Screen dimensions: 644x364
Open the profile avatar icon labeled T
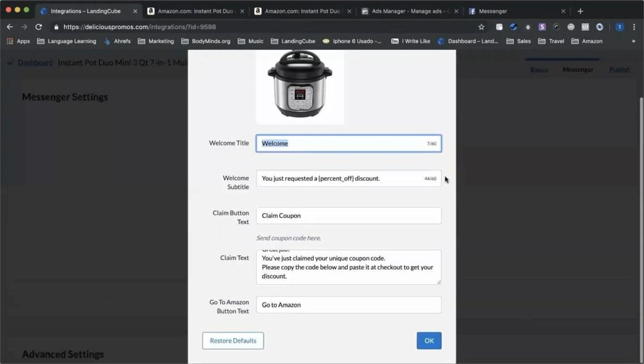[619, 27]
